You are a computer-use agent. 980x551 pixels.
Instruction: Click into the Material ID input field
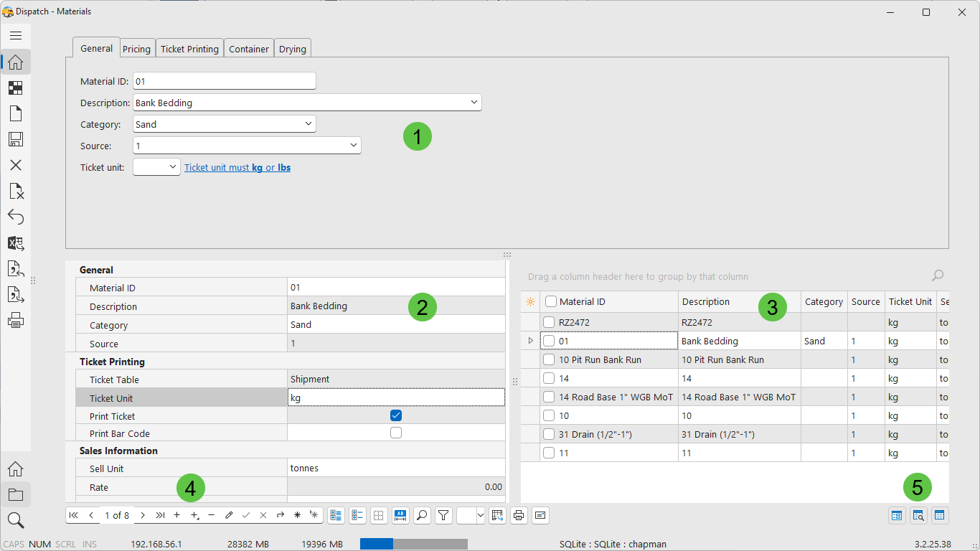(x=224, y=81)
